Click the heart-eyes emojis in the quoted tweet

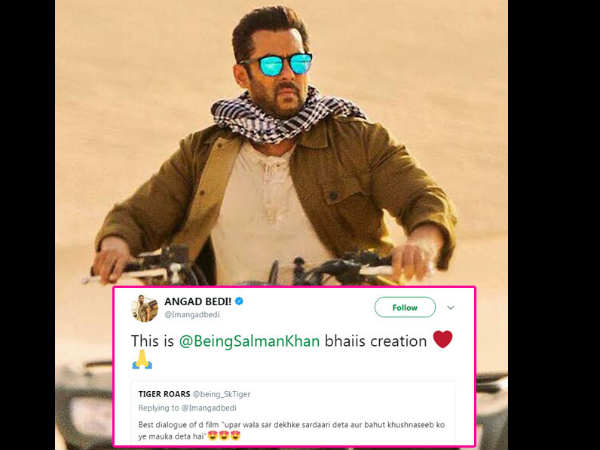tap(224, 435)
